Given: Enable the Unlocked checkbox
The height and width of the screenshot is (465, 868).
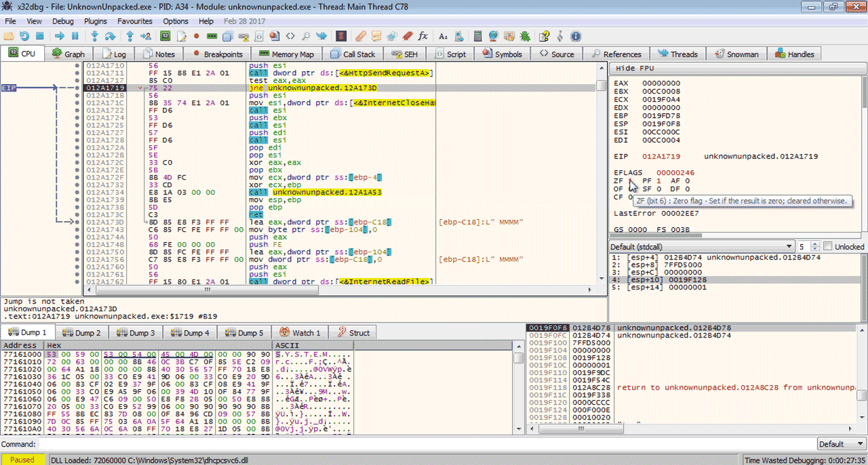Looking at the screenshot, I should coord(828,247).
